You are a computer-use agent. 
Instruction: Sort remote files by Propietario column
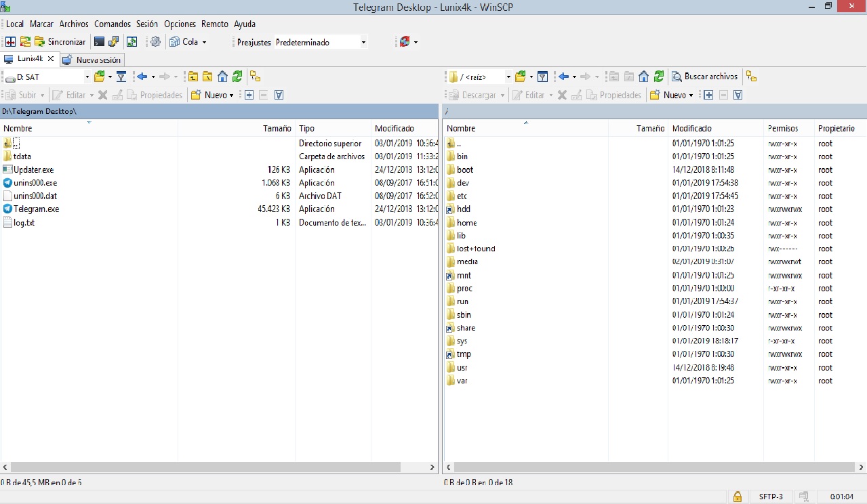point(836,128)
